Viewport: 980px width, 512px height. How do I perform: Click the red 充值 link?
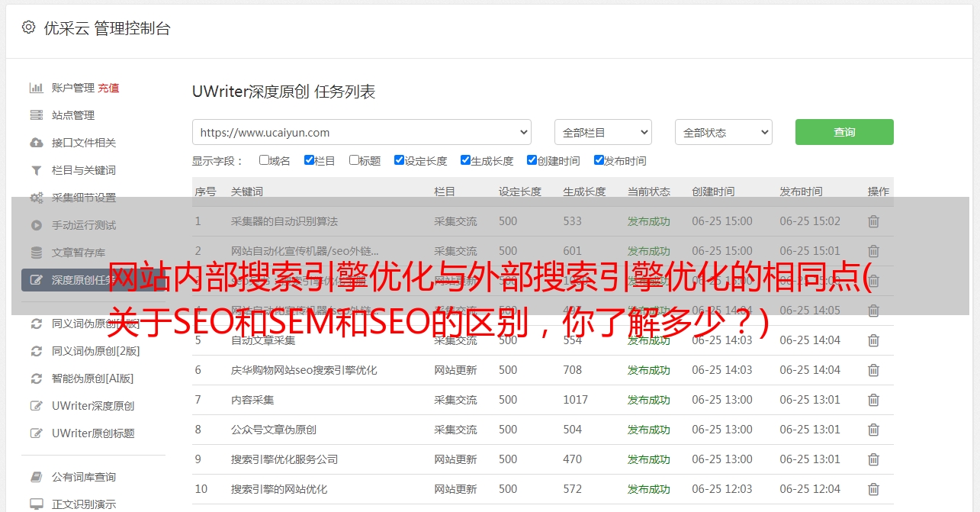coord(108,88)
